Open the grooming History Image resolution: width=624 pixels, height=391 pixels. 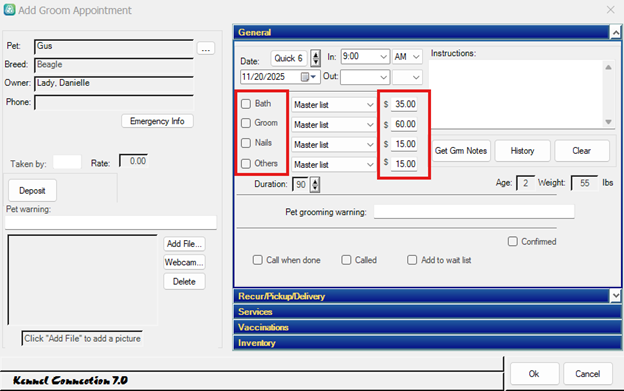tap(522, 151)
